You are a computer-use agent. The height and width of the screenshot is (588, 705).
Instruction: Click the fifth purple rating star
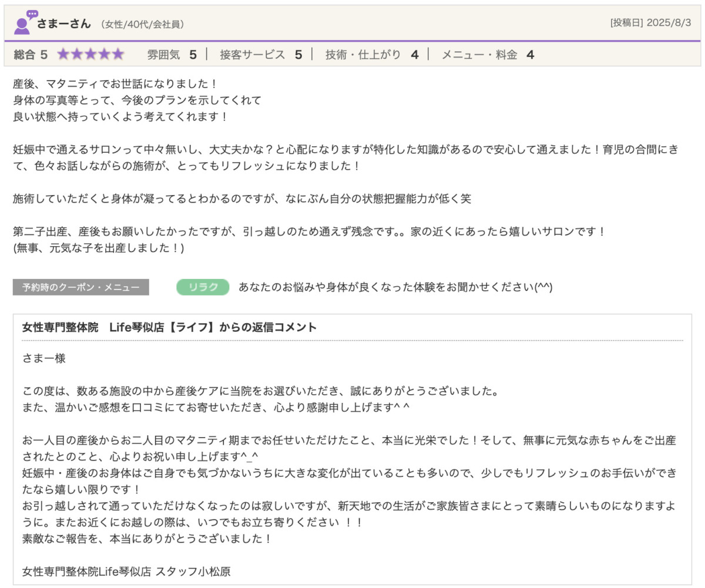point(118,55)
